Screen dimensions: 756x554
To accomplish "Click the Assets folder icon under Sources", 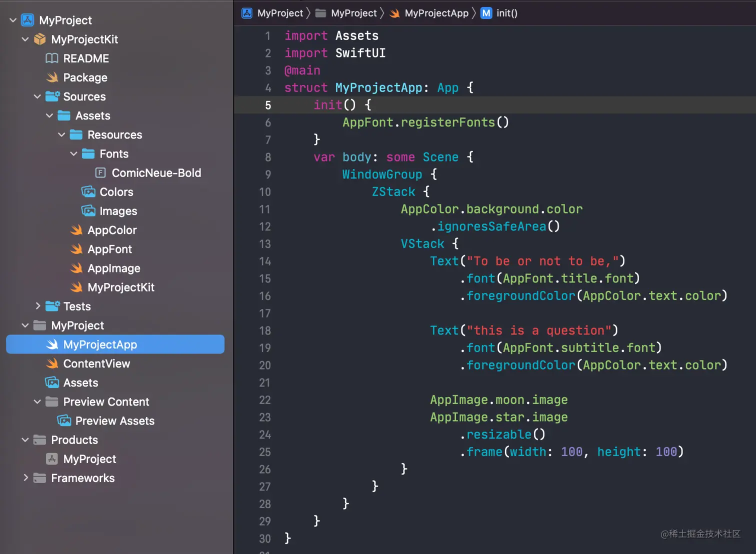I will [x=64, y=115].
